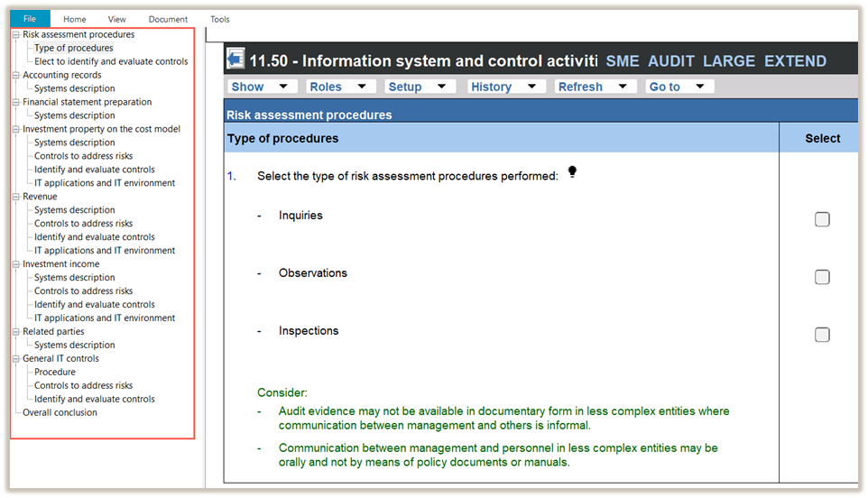The image size is (868, 498).
Task: Collapse the Related parties tree node
Action: pos(16,331)
